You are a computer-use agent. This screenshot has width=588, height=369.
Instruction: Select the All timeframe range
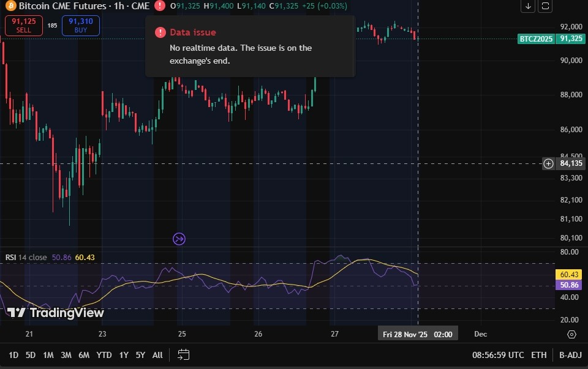157,354
